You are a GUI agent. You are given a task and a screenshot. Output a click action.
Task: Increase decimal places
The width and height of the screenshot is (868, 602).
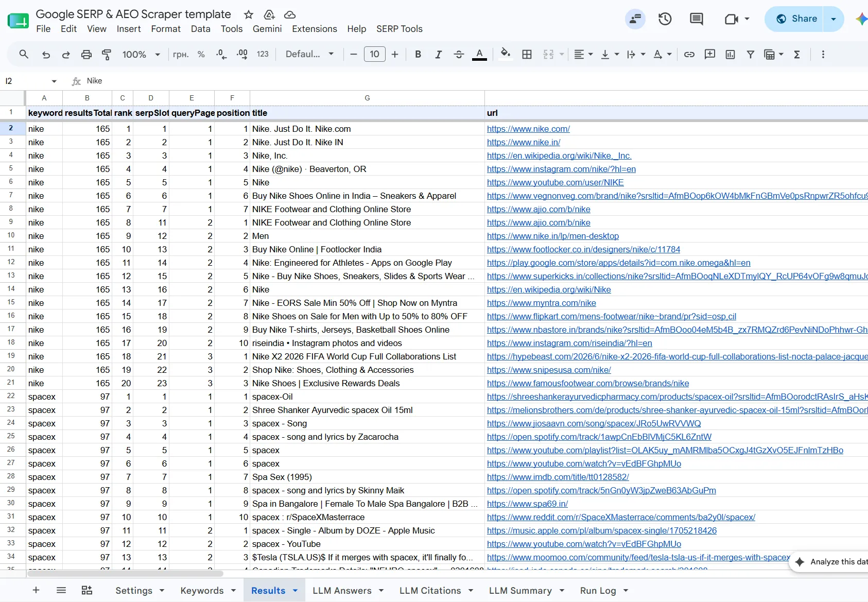tap(242, 54)
